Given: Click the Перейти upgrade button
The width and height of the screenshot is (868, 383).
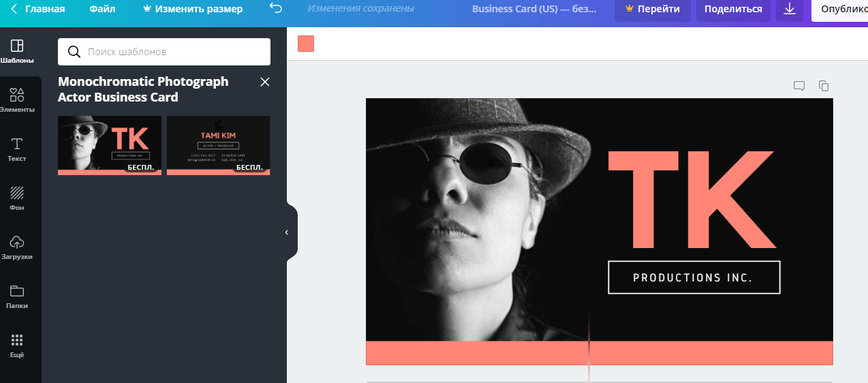Looking at the screenshot, I should coord(652,9).
